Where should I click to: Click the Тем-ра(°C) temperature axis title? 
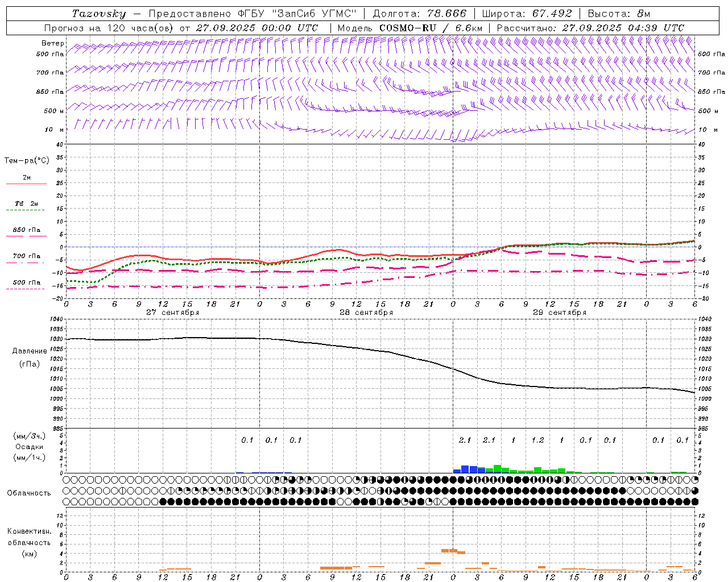pyautogui.click(x=27, y=161)
